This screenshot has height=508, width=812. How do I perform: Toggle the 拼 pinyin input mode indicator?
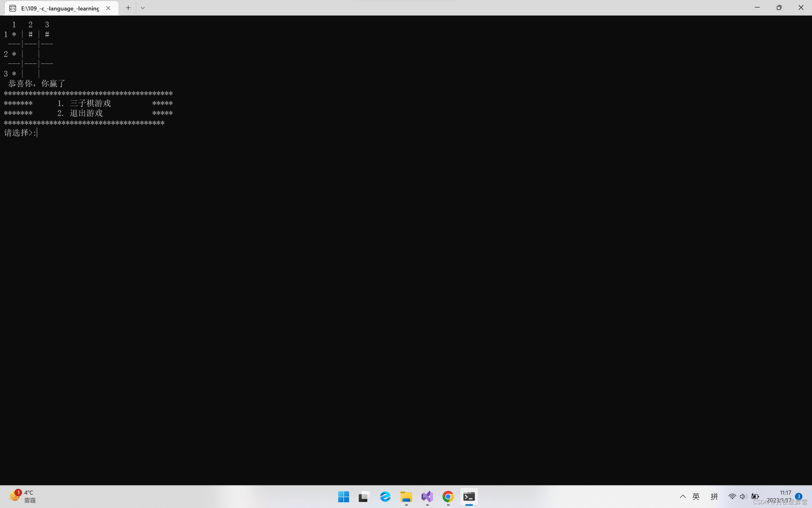pyautogui.click(x=714, y=497)
